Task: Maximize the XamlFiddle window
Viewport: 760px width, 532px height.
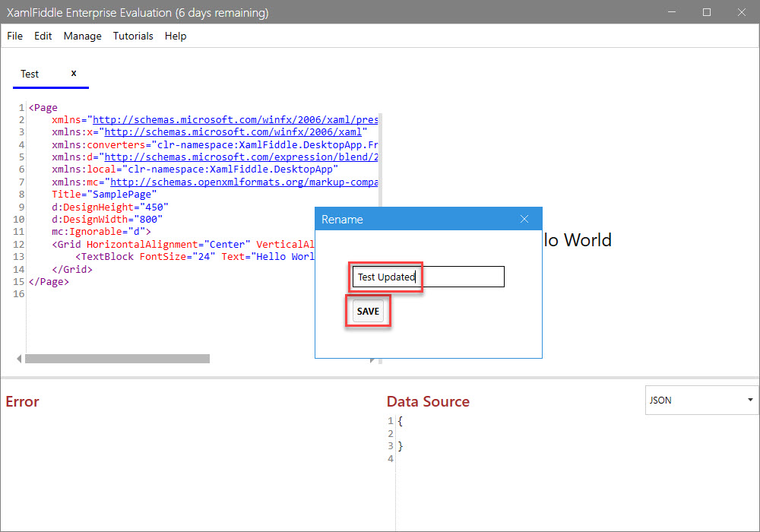Action: click(707, 12)
